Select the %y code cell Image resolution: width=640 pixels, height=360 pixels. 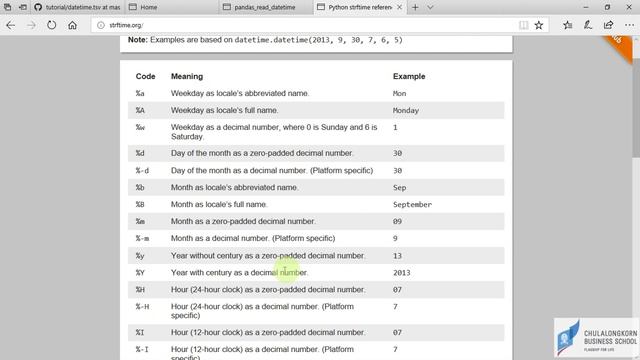(140, 256)
